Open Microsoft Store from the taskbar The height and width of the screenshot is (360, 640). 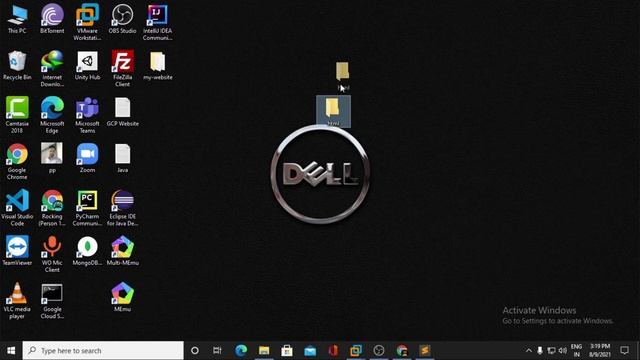287,351
